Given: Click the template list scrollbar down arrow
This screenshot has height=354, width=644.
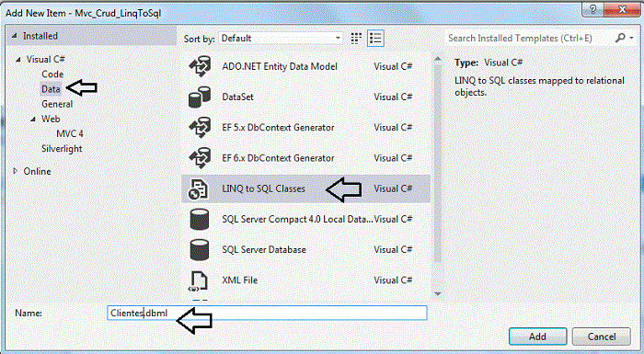Looking at the screenshot, I should (x=437, y=293).
